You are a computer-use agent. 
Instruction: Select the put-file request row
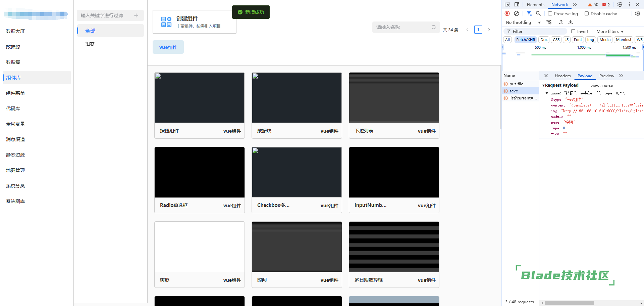tap(521, 84)
